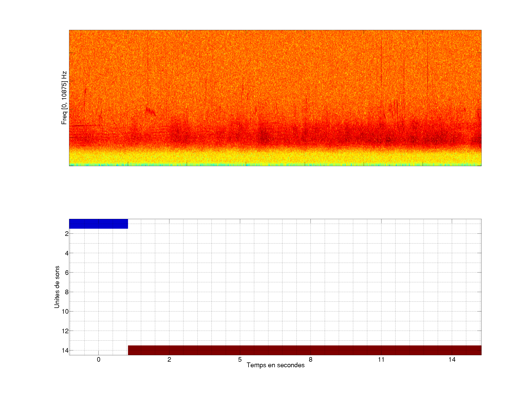
Task: Click the 'Temps en secondes' axis label
Action: (x=275, y=365)
